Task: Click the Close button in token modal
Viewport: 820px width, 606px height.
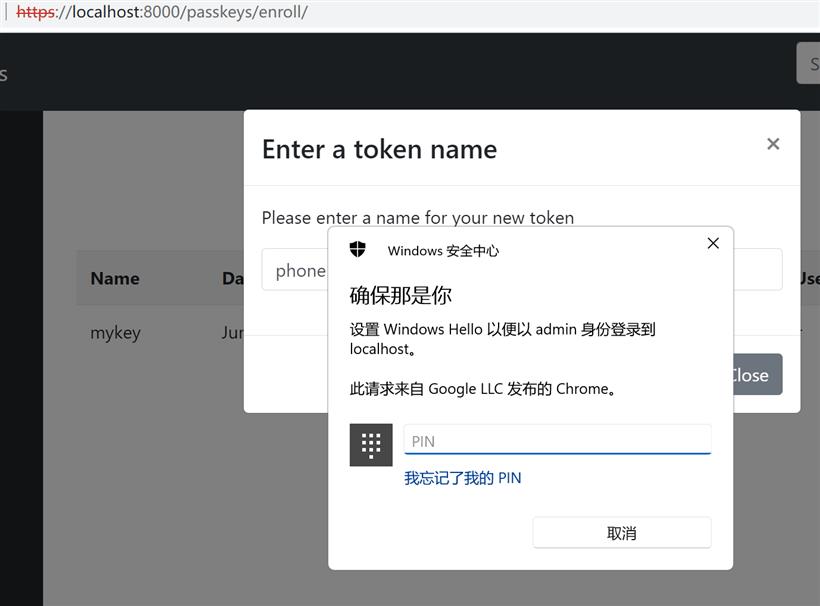Action: coord(757,374)
